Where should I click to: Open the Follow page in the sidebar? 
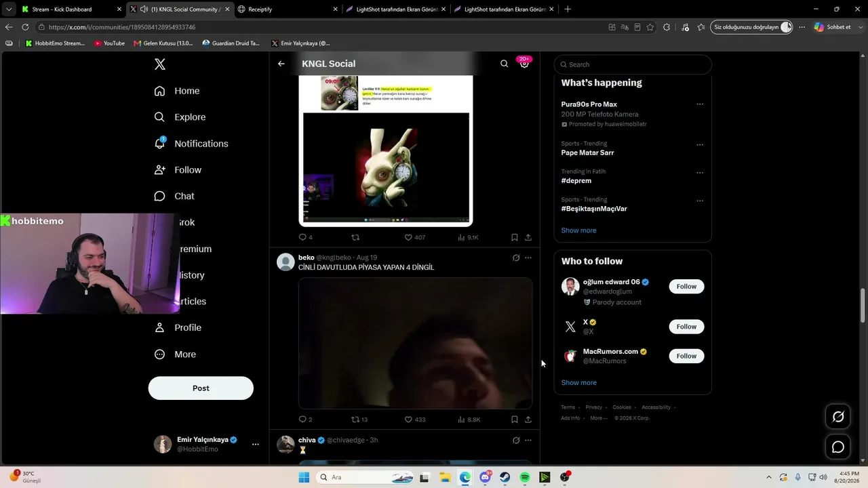click(178, 170)
